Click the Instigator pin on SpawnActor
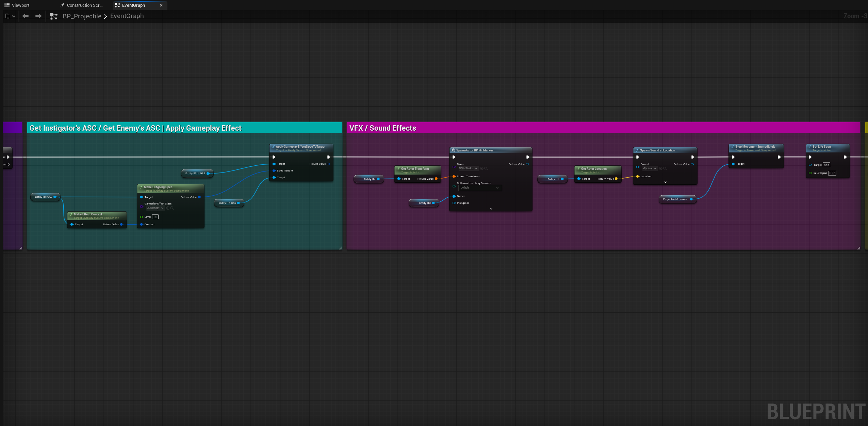 [x=454, y=203]
